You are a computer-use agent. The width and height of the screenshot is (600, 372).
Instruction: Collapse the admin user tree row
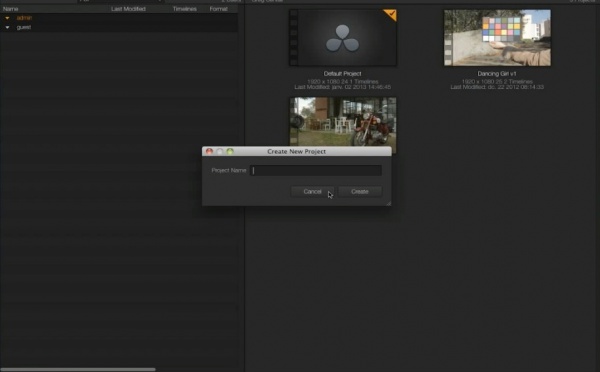click(x=7, y=18)
